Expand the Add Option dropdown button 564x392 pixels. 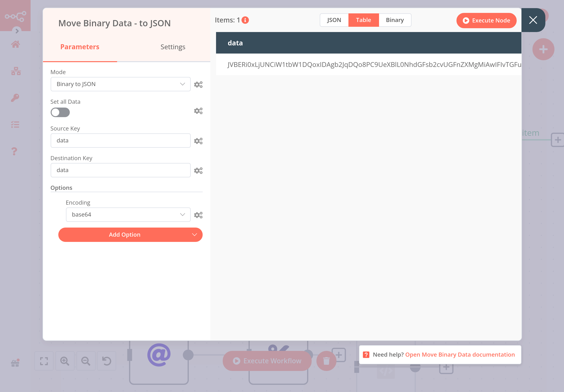click(130, 235)
